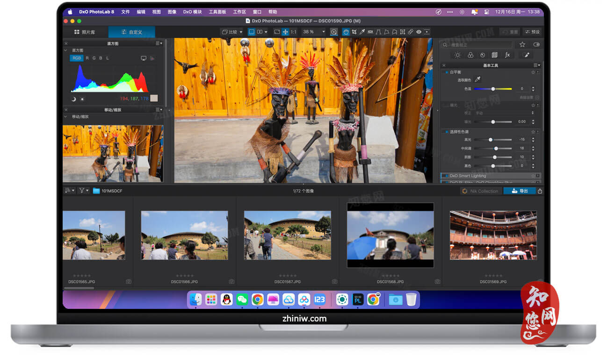Select the Crop tool in the toolbar

[x=354, y=32]
